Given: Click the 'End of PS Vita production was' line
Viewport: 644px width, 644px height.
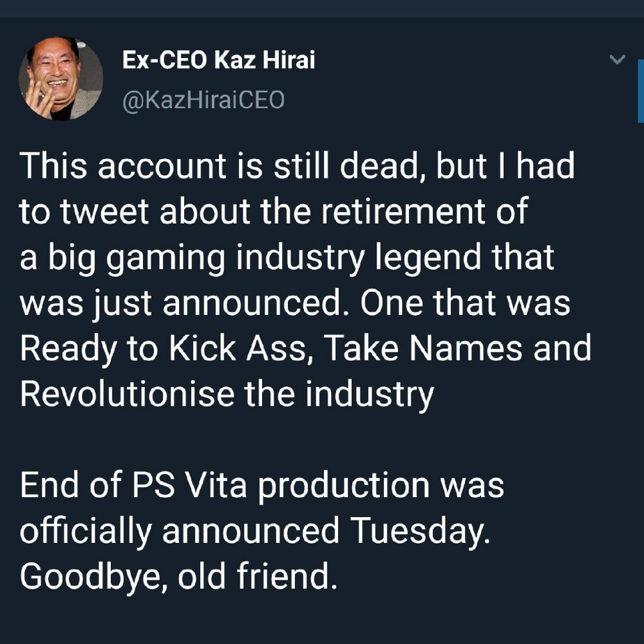Looking at the screenshot, I should click(262, 486).
